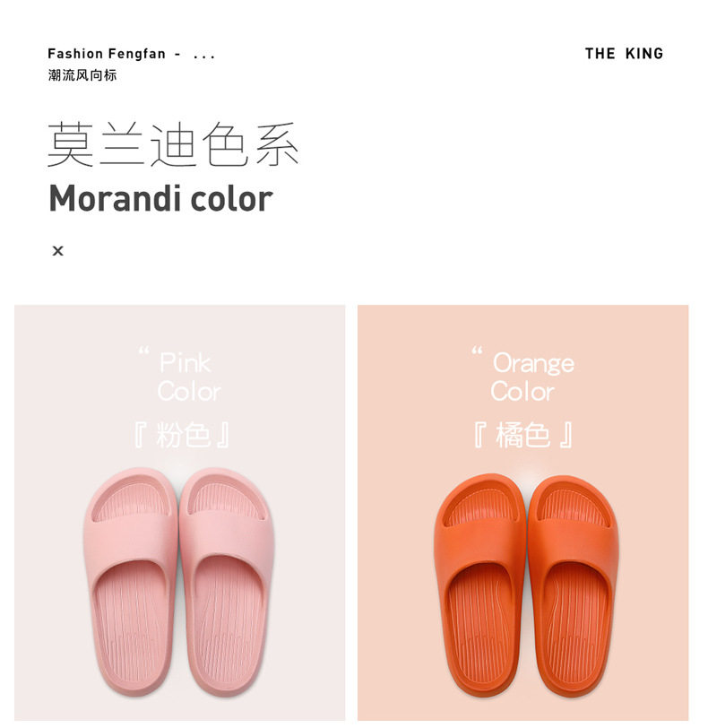This screenshot has width=708, height=728.
Task: Click the 『橘色』 caption
Action: pos(523,436)
